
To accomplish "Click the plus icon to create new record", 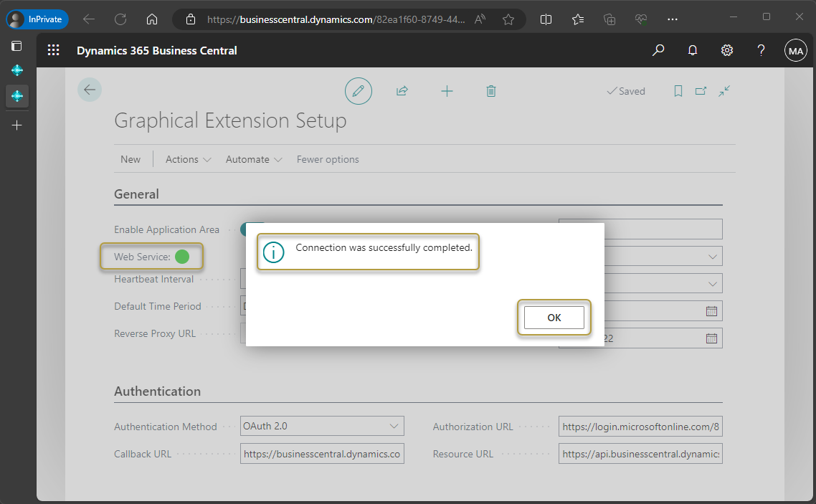I will pyautogui.click(x=447, y=91).
